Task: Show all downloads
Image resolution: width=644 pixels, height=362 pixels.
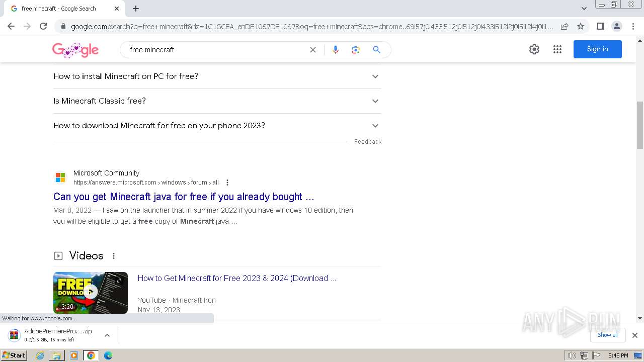Action: tap(608, 335)
